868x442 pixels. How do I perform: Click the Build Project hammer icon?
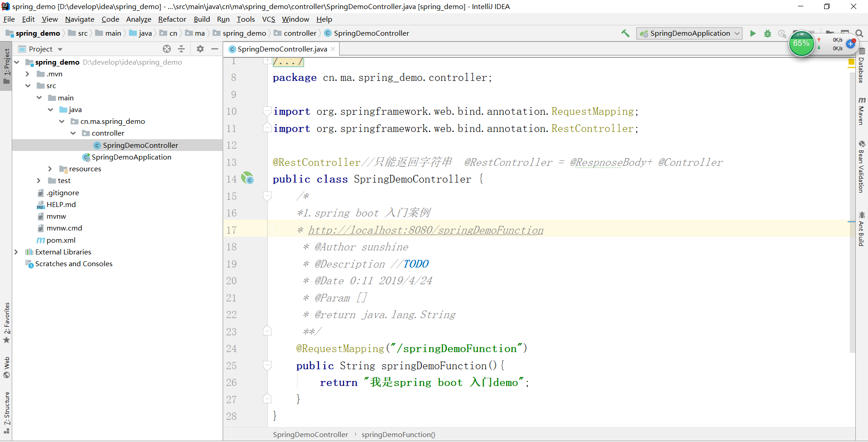click(625, 33)
